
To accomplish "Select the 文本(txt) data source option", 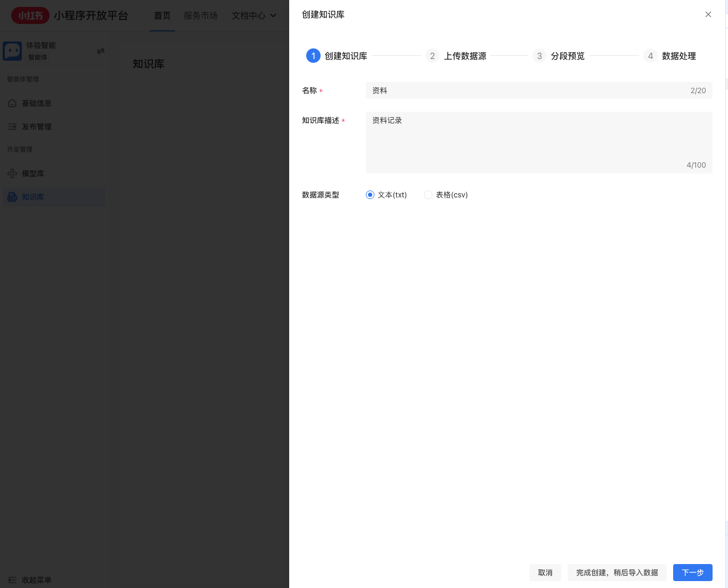I will (370, 195).
